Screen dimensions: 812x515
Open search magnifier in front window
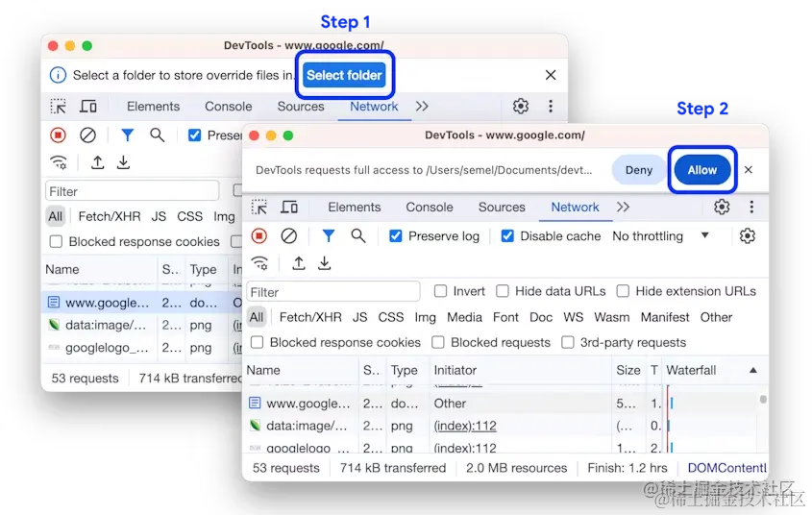point(358,236)
